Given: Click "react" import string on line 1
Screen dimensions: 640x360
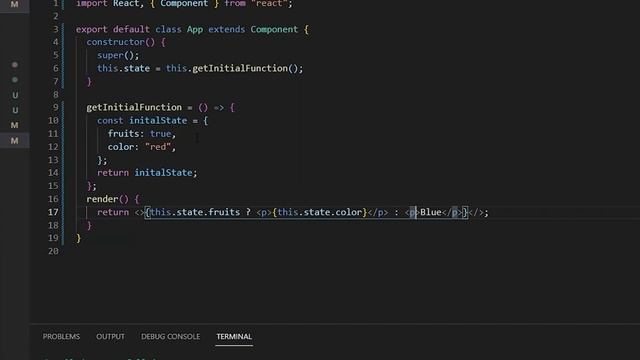Looking at the screenshot, I should pyautogui.click(x=269, y=4).
